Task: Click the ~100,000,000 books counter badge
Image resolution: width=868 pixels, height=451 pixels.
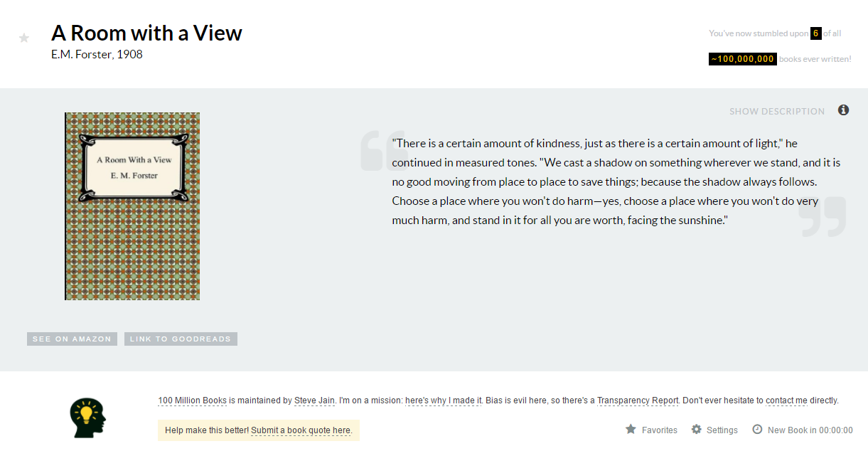Action: click(x=742, y=59)
